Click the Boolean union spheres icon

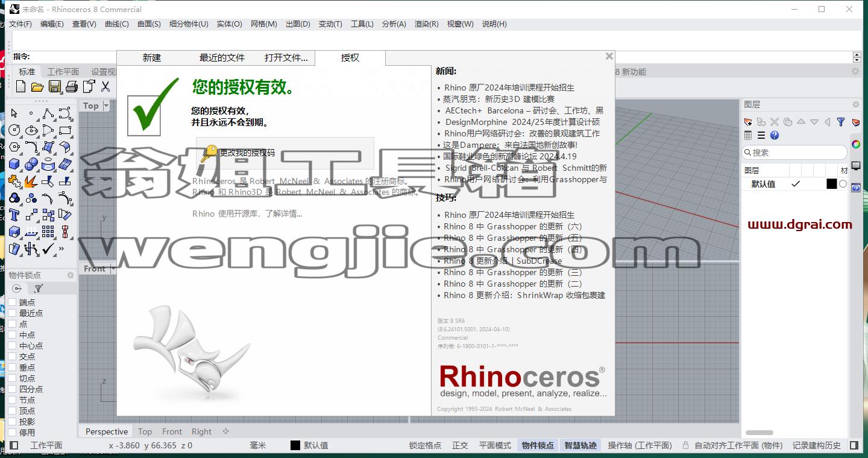pos(31,164)
